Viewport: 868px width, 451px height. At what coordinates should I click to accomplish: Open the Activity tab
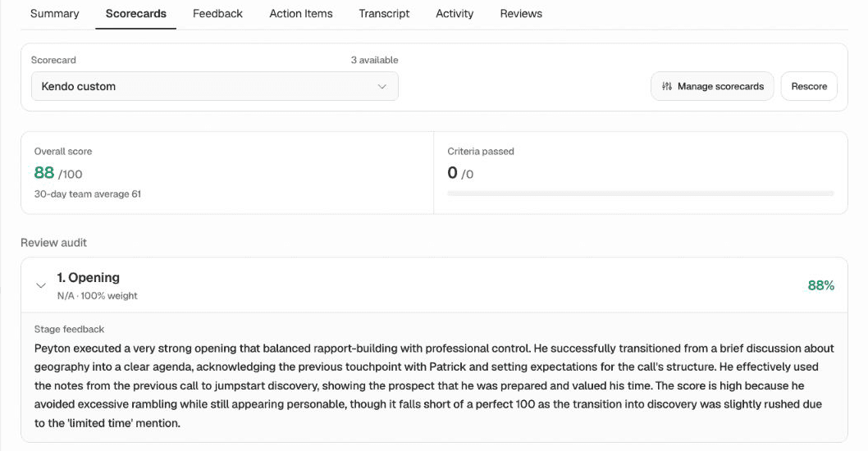pyautogui.click(x=455, y=14)
